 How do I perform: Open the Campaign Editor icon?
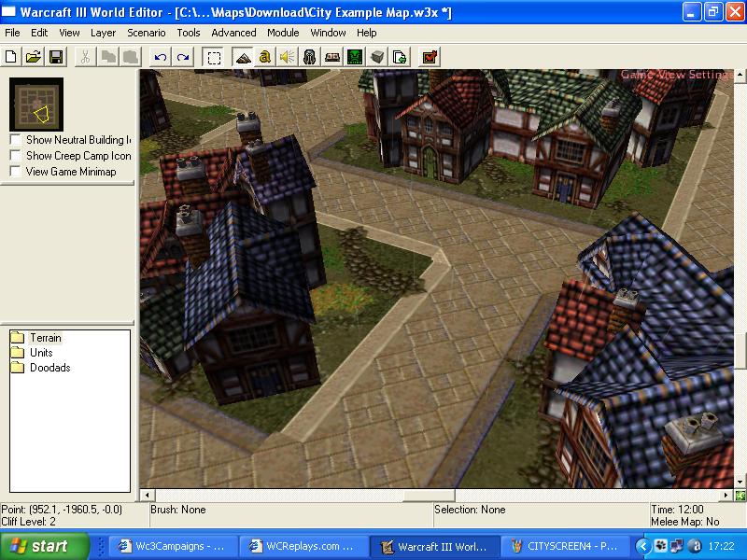coord(332,58)
